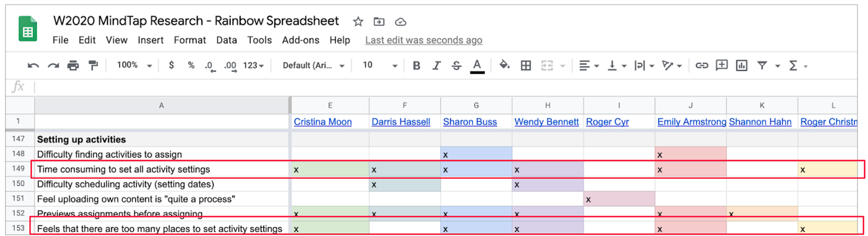Click 'Last edit was seconds ago' link

pyautogui.click(x=424, y=40)
